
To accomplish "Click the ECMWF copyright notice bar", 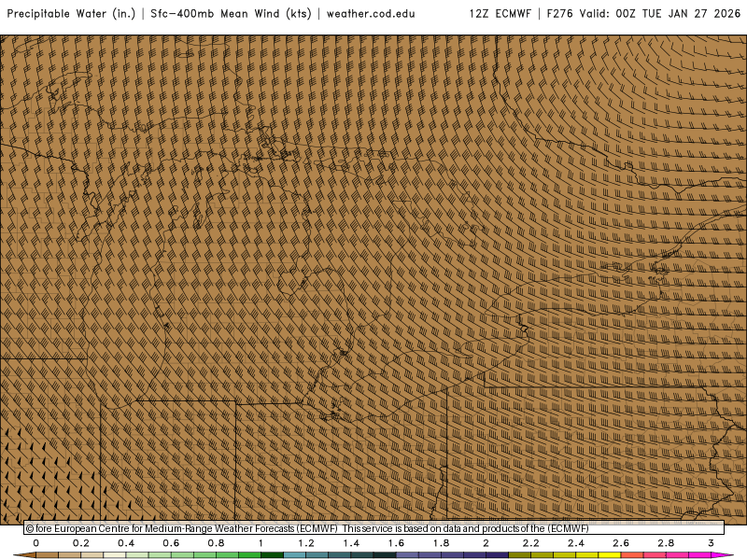I will [x=374, y=528].
